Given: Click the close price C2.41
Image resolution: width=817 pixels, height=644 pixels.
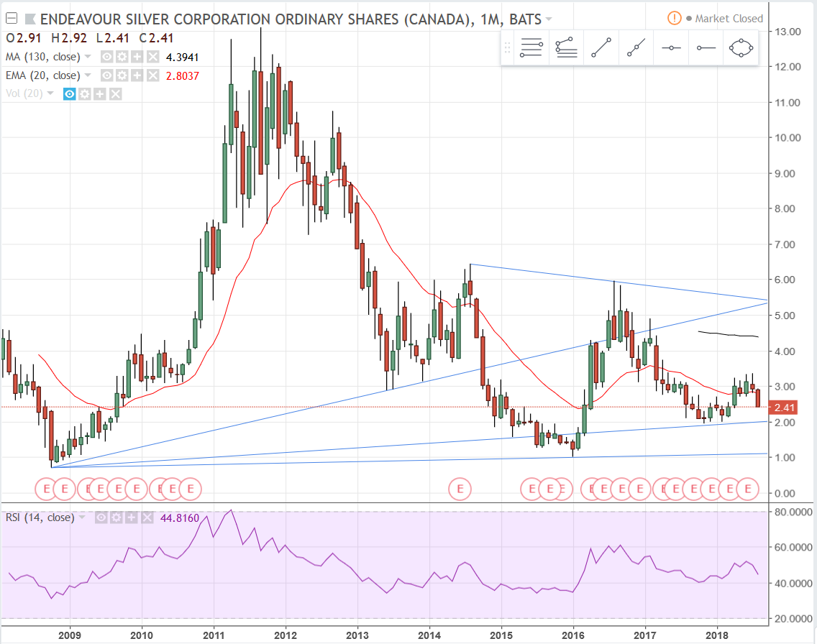Looking at the screenshot, I should 156,38.
